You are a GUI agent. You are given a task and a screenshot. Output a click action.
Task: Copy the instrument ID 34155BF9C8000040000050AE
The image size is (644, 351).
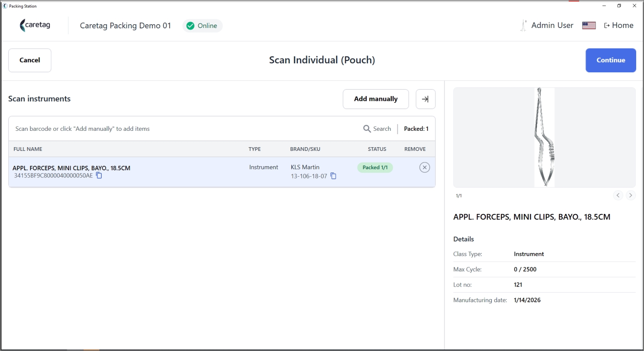coord(99,175)
